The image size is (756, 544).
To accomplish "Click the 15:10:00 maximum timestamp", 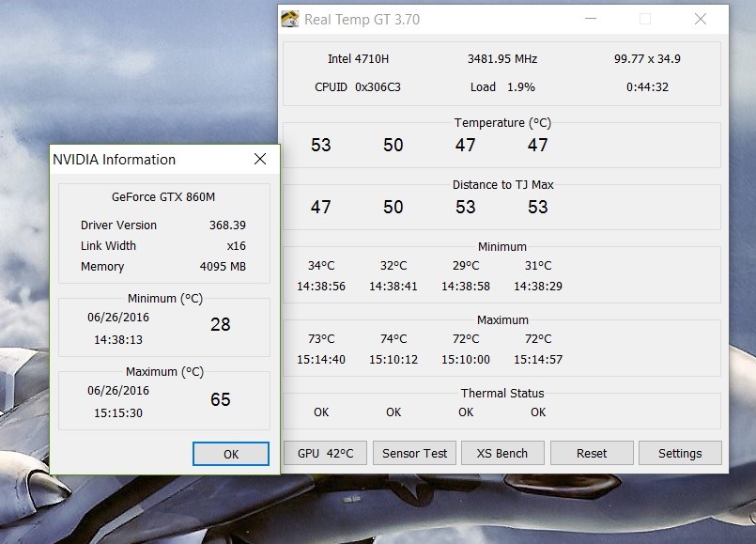I will (x=466, y=360).
